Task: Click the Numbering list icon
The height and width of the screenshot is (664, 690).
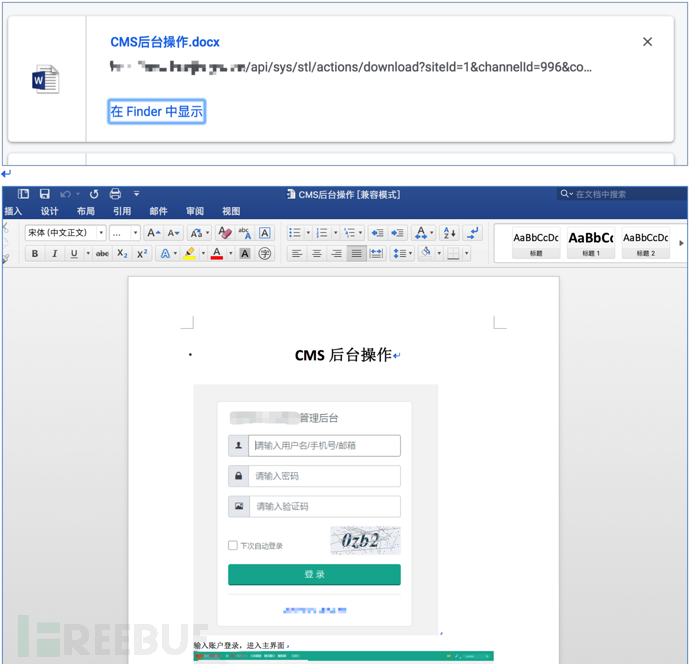Action: 323,233
